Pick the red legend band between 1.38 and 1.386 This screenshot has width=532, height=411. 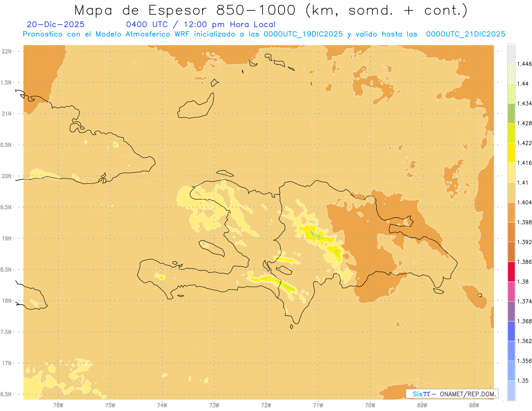tap(511, 271)
